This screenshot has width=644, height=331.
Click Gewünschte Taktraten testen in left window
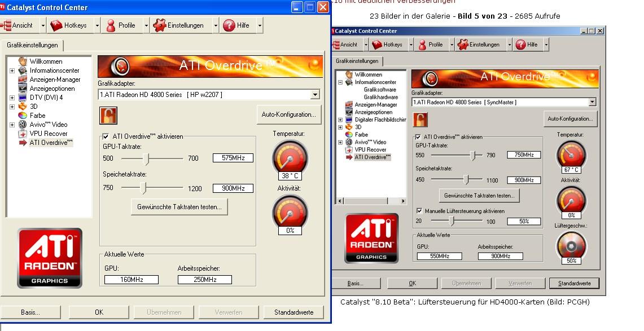click(x=179, y=207)
